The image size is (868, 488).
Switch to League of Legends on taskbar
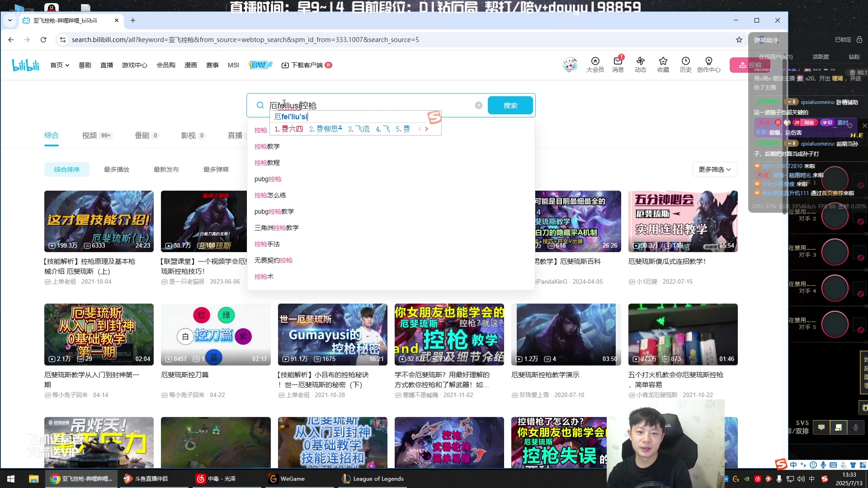[373, 479]
